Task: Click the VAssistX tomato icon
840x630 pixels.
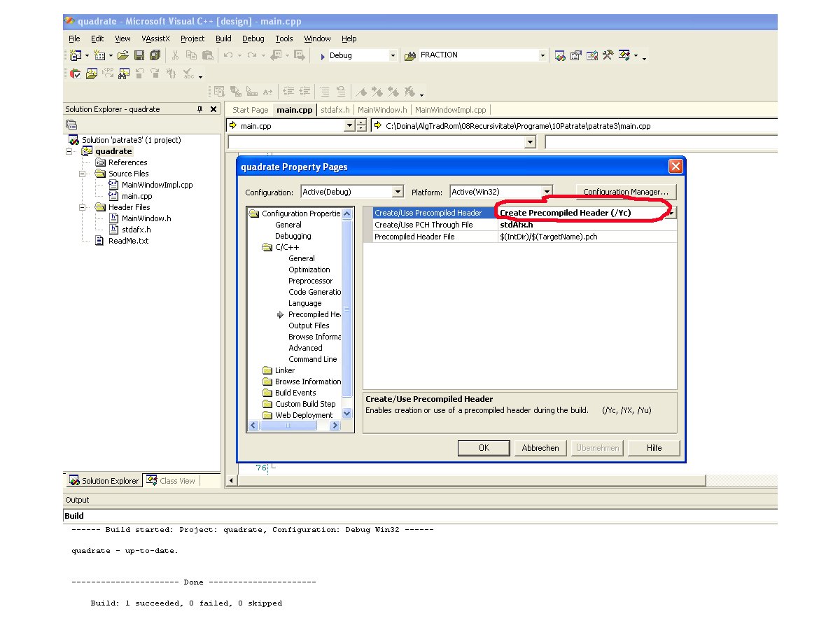Action: click(x=76, y=73)
